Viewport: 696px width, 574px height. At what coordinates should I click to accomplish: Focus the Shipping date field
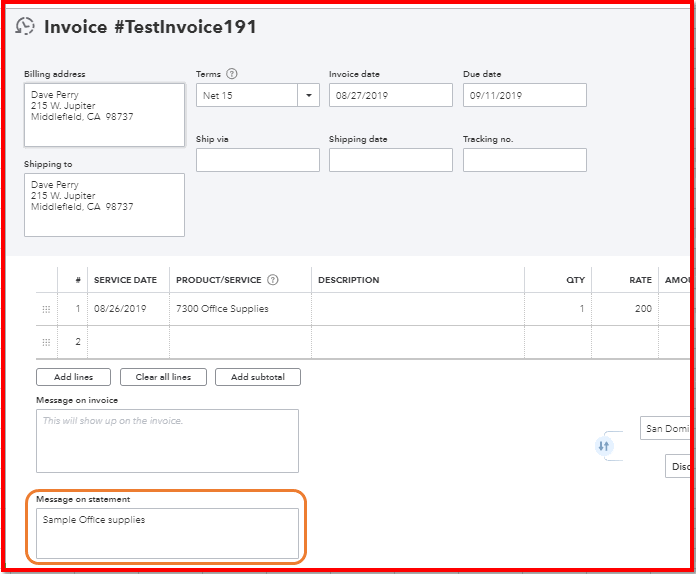pyautogui.click(x=390, y=160)
